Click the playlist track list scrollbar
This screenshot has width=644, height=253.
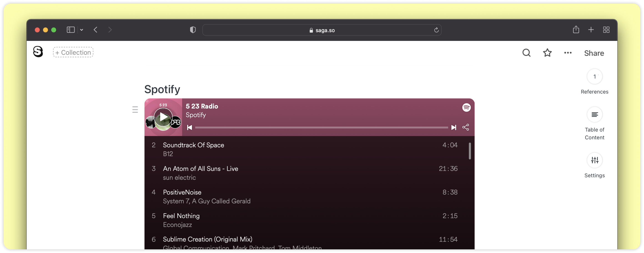click(470, 151)
